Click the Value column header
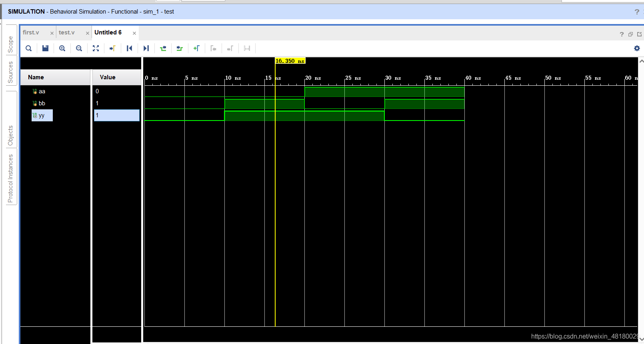The height and width of the screenshot is (344, 644). pyautogui.click(x=117, y=77)
